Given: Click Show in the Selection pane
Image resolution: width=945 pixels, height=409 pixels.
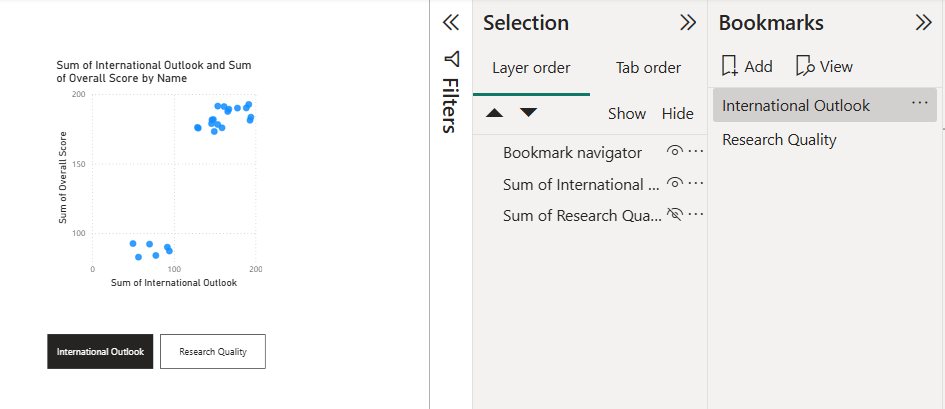Looking at the screenshot, I should click(627, 113).
